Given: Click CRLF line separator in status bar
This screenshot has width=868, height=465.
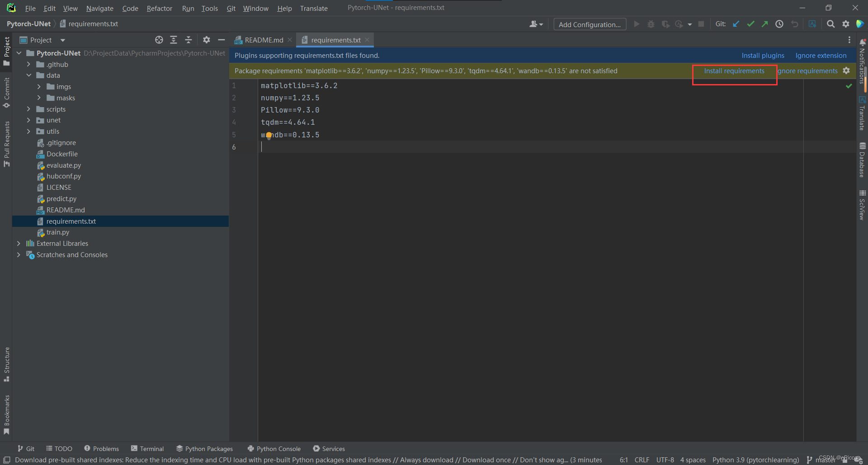Looking at the screenshot, I should click(642, 460).
